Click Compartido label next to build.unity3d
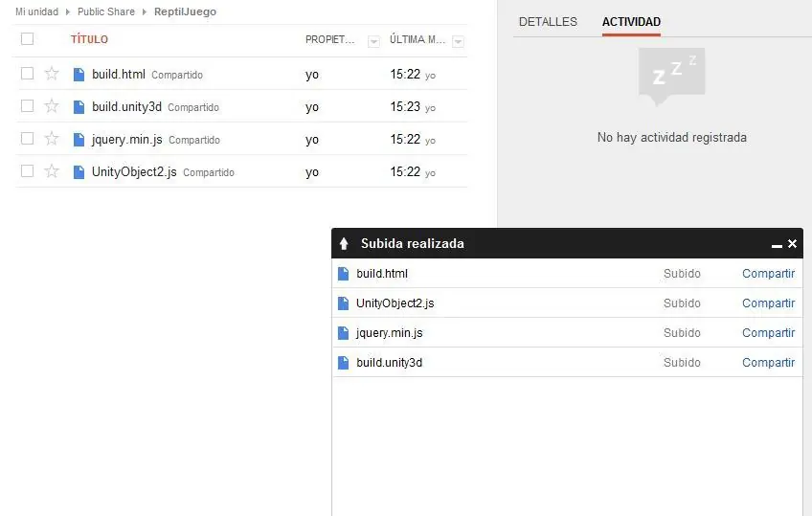The width and height of the screenshot is (812, 516). [x=193, y=107]
